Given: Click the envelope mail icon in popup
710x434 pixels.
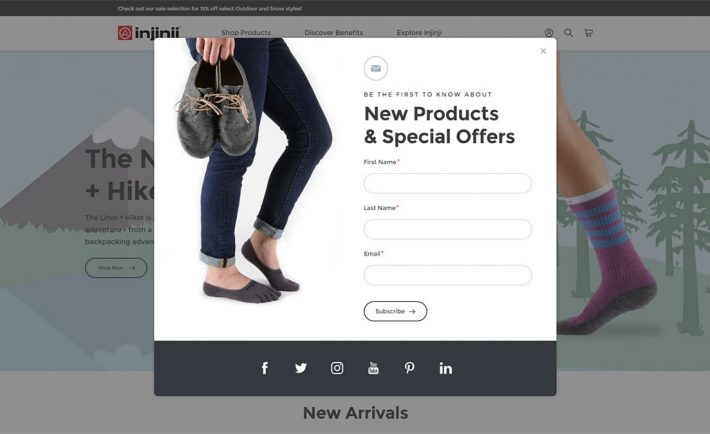Looking at the screenshot, I should click(376, 68).
